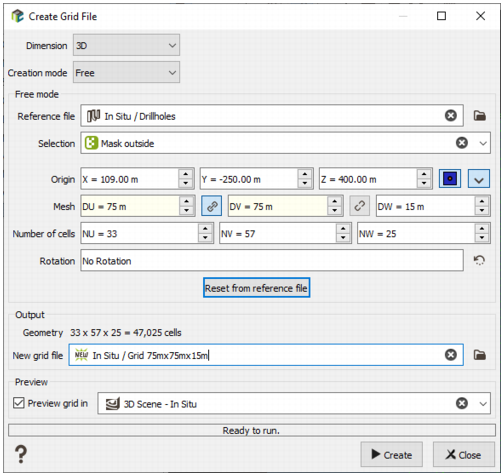Viewport: 504px width, 474px height.
Task: Browse for new grid file folder icon
Action: (480, 355)
